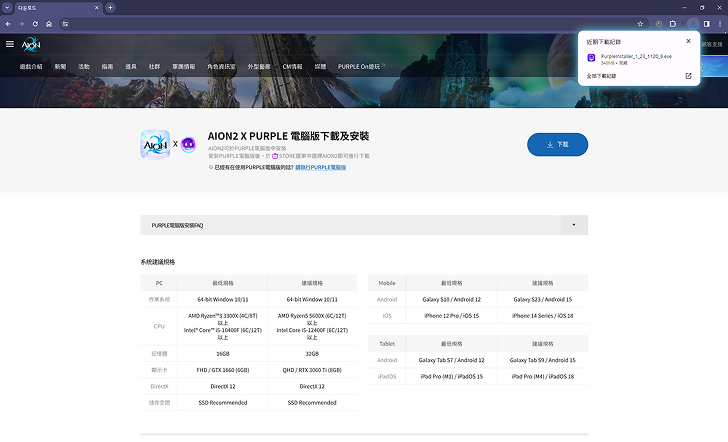The height and width of the screenshot is (442, 728).
Task: Expand the PURPLE電腦版安裝FAQ dropdown
Action: [x=573, y=225]
